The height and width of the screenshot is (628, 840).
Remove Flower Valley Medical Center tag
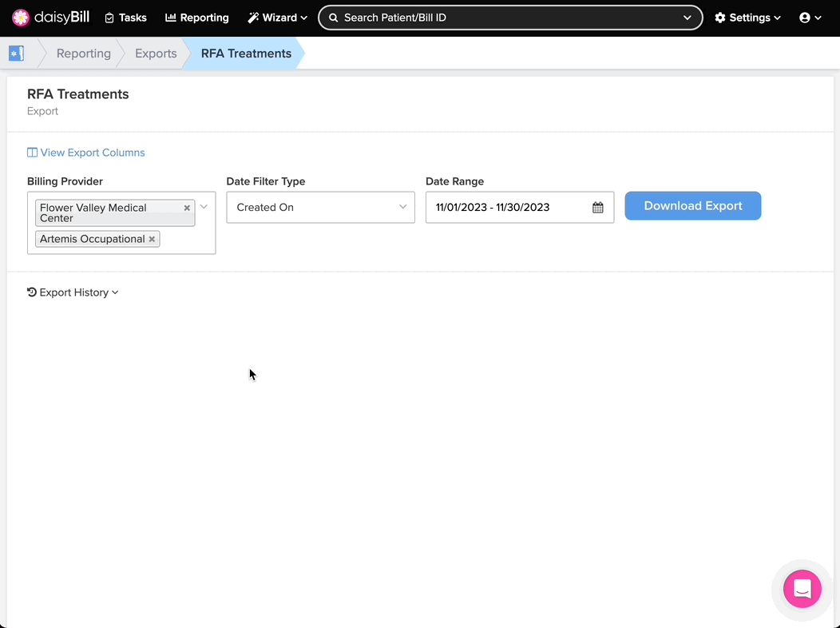(x=187, y=208)
